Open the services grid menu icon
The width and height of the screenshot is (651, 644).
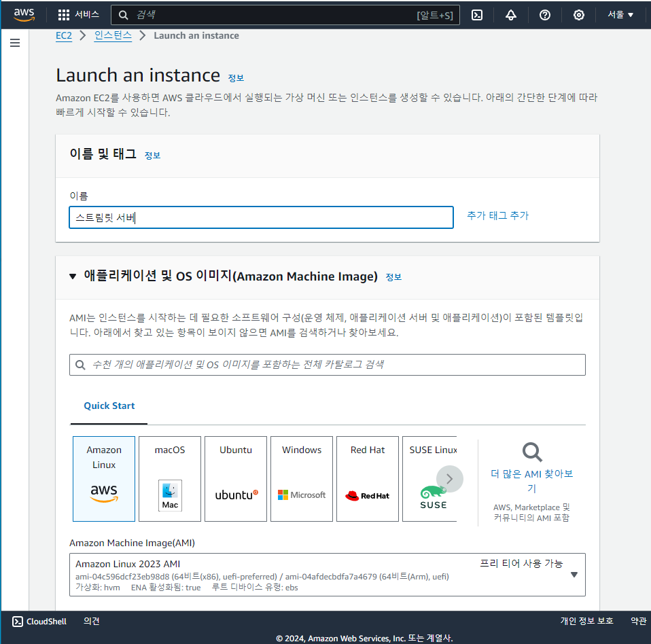point(63,15)
